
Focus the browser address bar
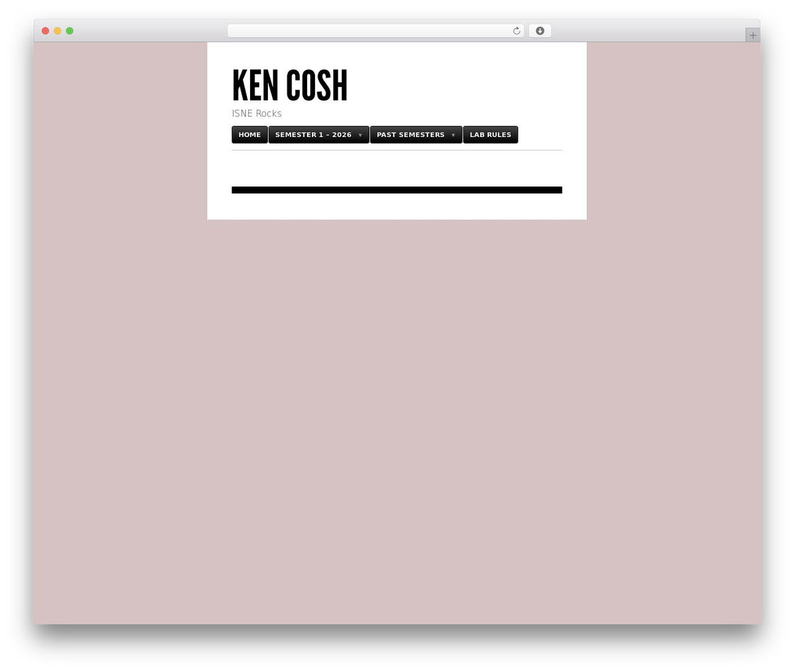(375, 31)
